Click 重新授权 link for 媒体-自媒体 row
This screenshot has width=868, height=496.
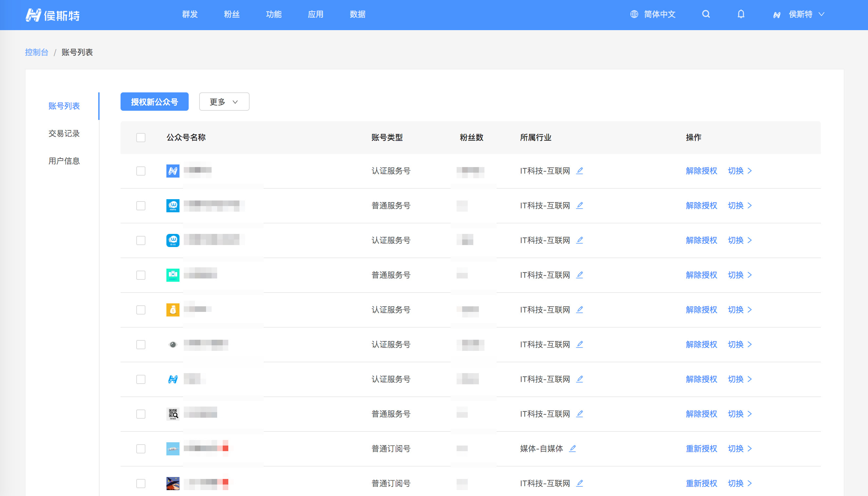point(701,448)
